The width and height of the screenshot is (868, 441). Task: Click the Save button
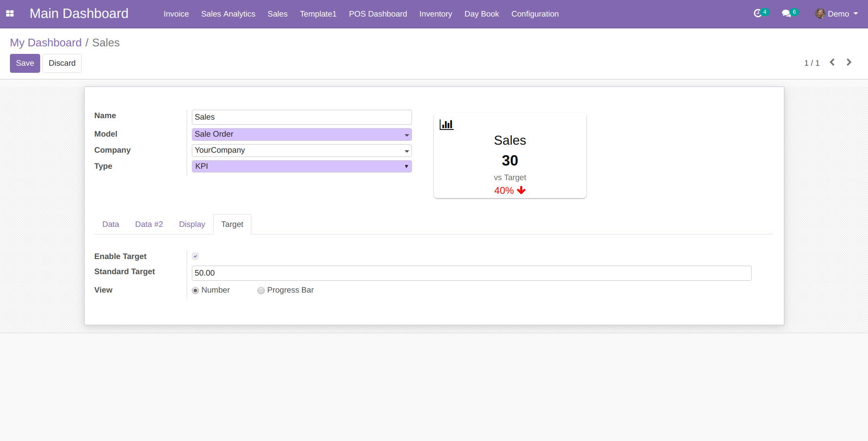pos(25,63)
